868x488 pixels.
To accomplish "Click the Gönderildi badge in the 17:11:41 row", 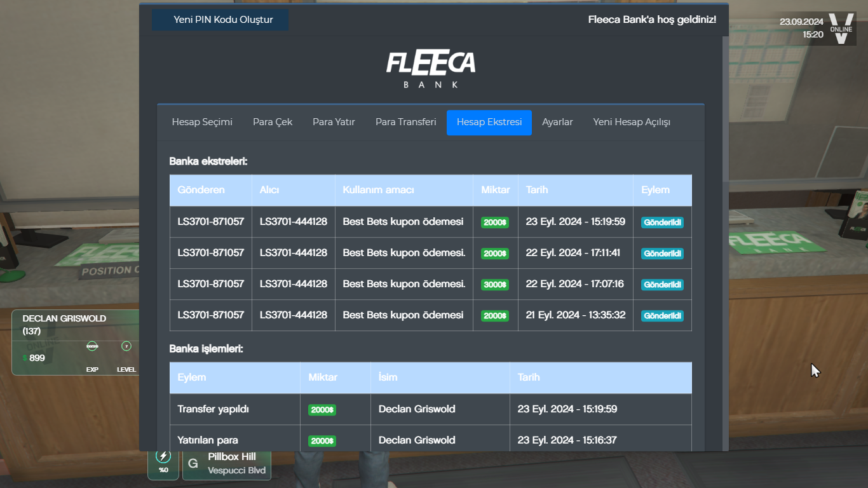I will [x=662, y=254].
